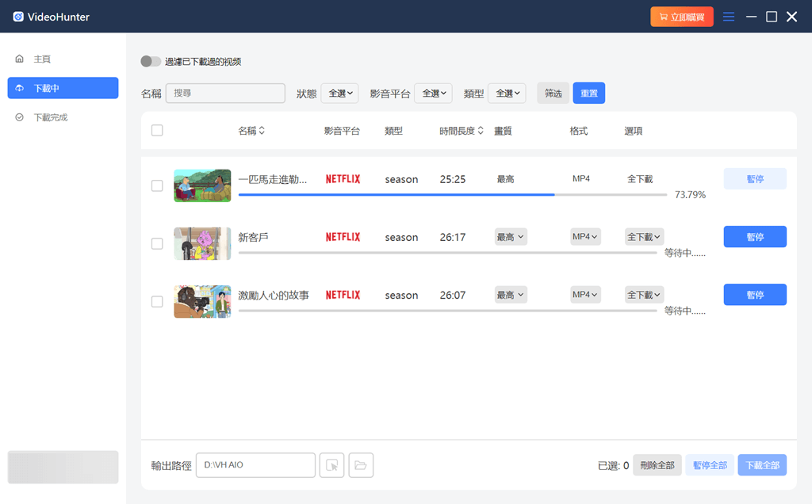The height and width of the screenshot is (504, 812).
Task: Open the MP4 format dropdown for 新客戶
Action: coord(584,236)
